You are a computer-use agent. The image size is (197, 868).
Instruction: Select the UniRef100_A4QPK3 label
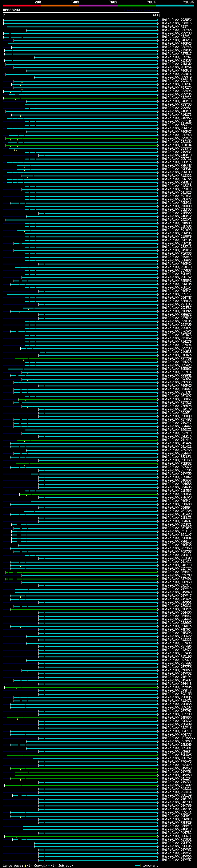click(x=176, y=43)
